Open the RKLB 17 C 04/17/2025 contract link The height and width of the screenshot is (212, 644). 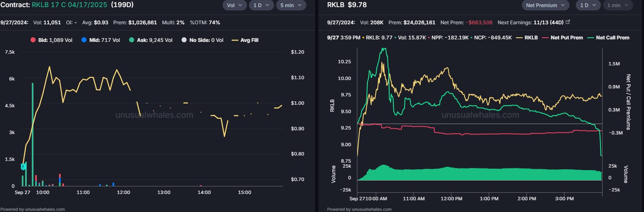point(70,5)
